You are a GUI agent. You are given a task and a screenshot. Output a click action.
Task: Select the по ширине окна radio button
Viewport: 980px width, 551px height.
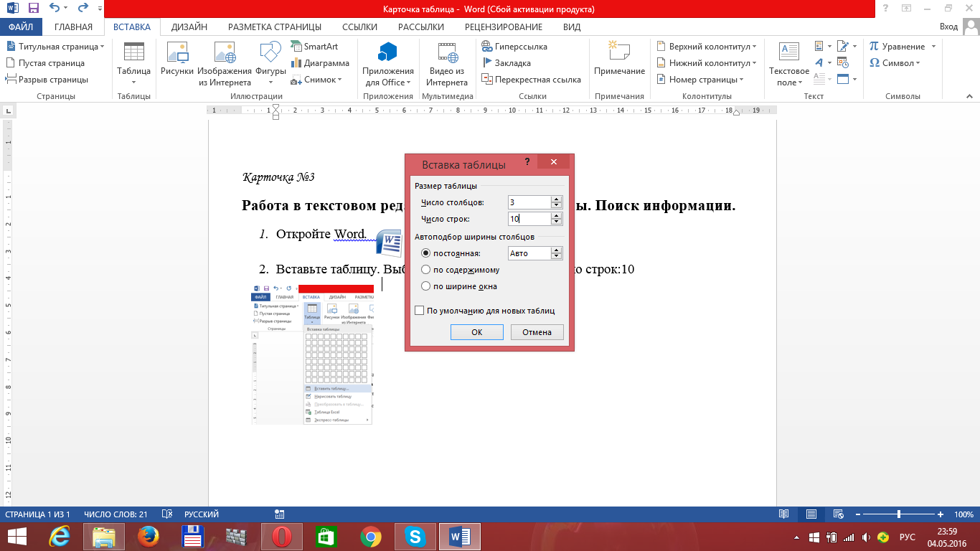426,286
